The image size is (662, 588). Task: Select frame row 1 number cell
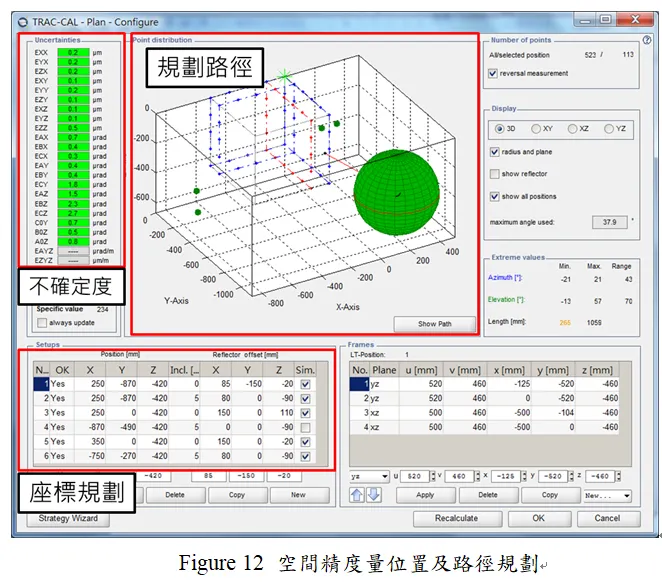360,384
